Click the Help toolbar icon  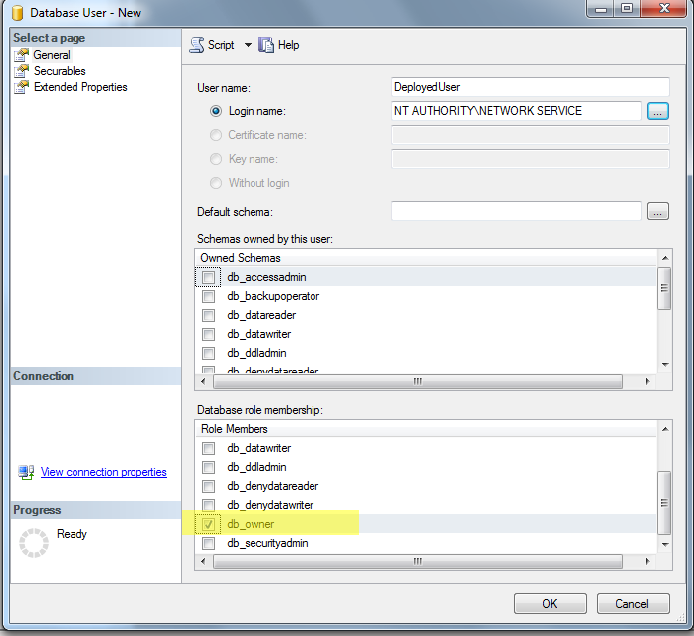pos(266,45)
